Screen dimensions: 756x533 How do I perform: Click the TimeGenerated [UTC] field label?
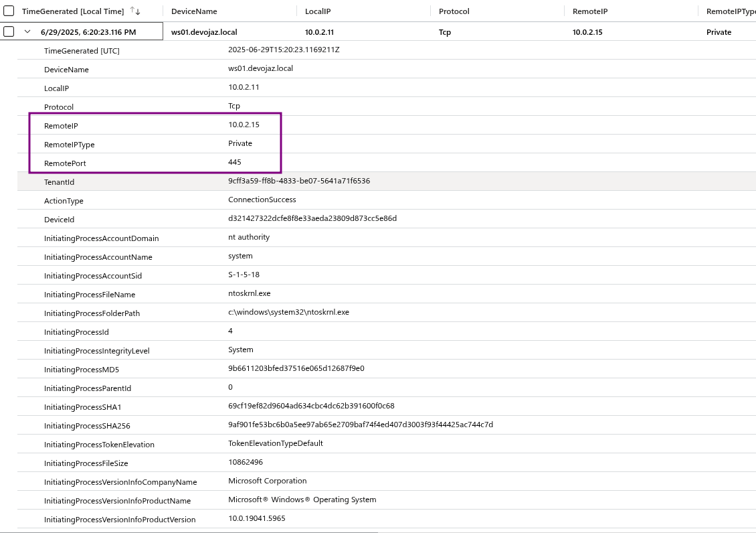(x=82, y=51)
